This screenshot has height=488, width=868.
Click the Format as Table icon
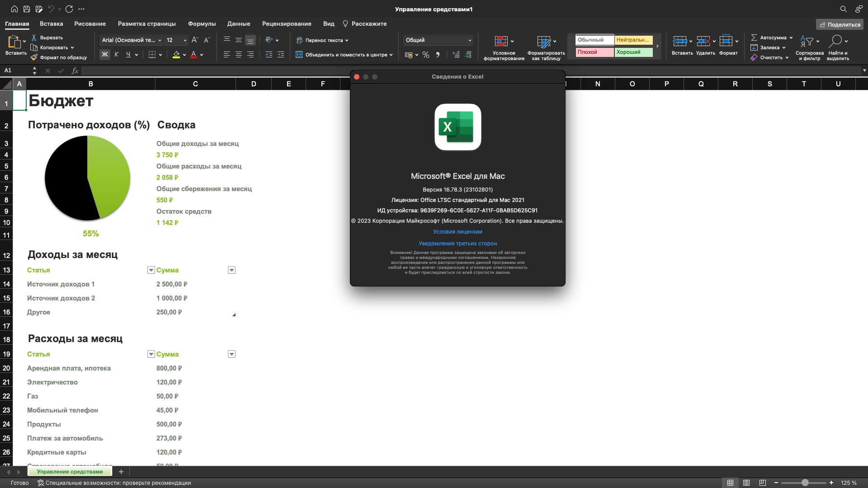click(543, 41)
